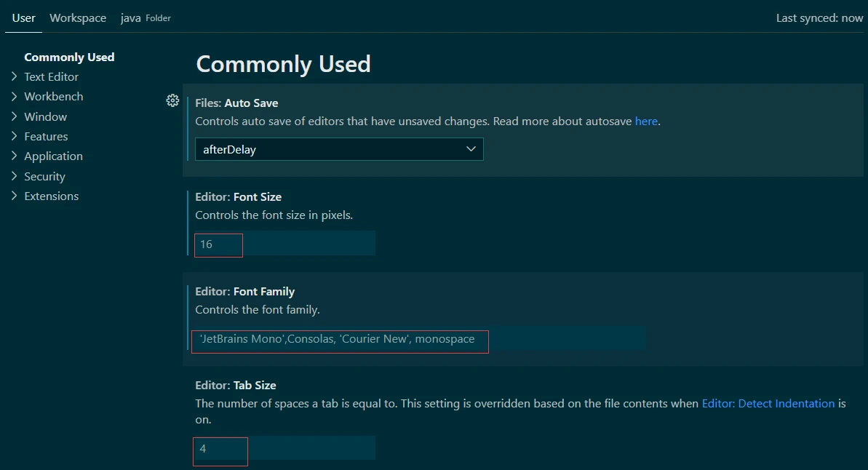The width and height of the screenshot is (868, 470).
Task: Select Commonly Used in the sidebar
Action: [69, 57]
